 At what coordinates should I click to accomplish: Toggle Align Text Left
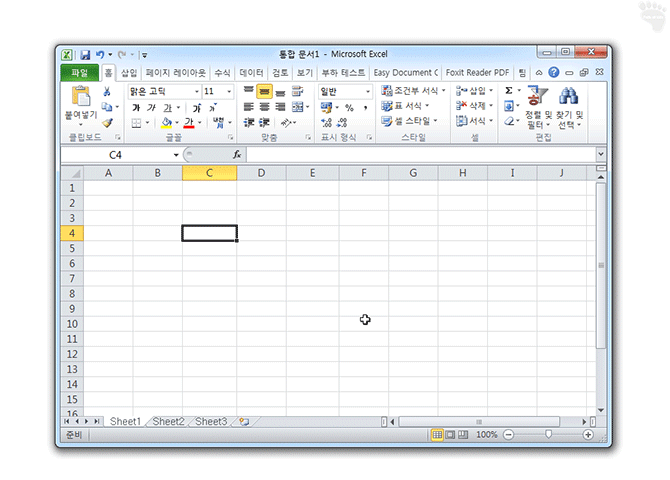pos(249,107)
